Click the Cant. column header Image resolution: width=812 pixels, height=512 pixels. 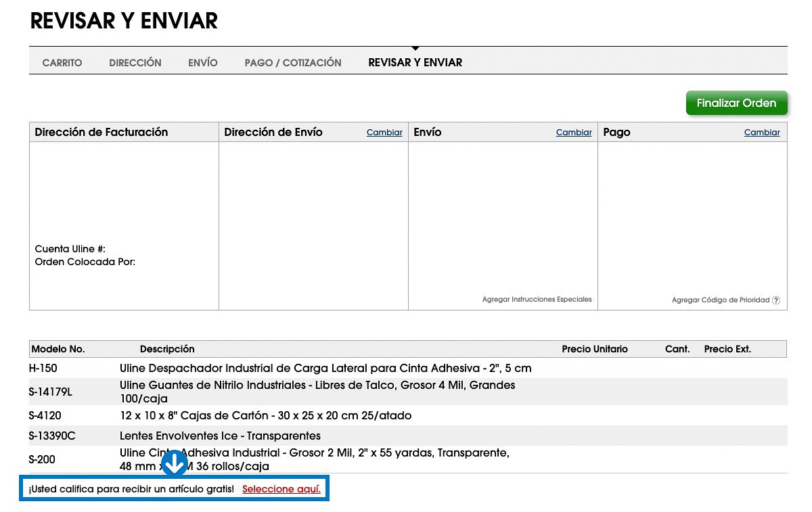pyautogui.click(x=677, y=349)
